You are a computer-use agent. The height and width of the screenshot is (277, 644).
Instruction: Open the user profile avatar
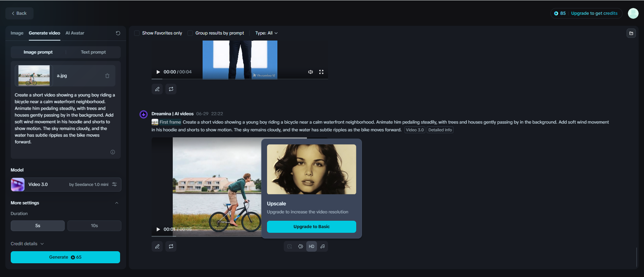pos(633,13)
